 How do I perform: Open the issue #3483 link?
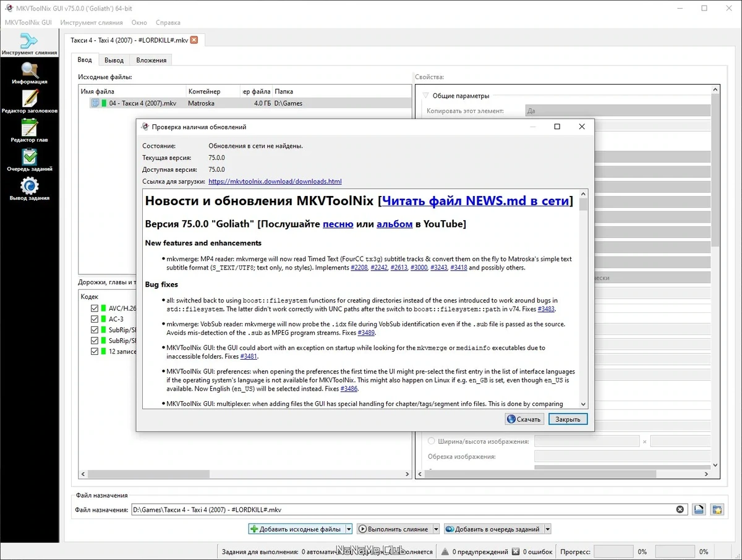point(547,308)
